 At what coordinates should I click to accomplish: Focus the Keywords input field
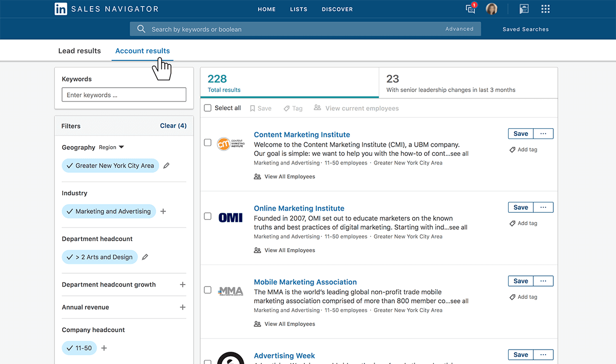[124, 95]
